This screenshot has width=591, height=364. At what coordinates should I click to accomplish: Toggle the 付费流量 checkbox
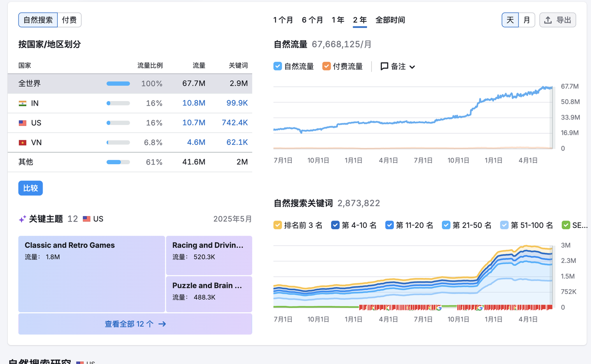point(326,66)
